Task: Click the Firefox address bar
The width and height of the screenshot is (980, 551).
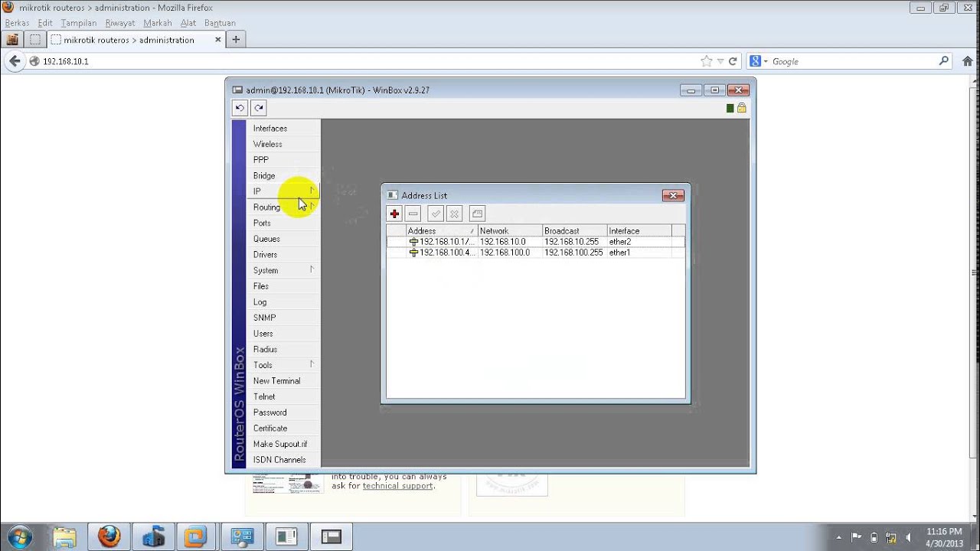Action: [x=367, y=61]
